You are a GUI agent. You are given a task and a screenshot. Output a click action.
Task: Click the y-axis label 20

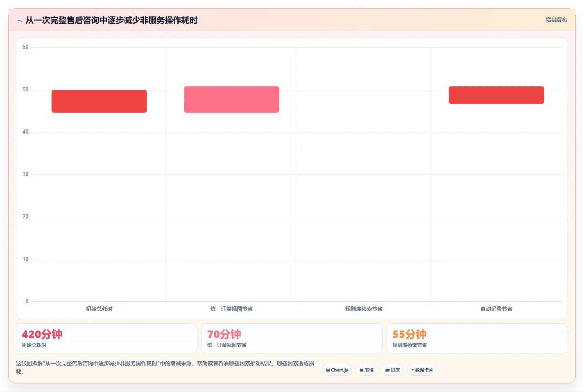25,217
